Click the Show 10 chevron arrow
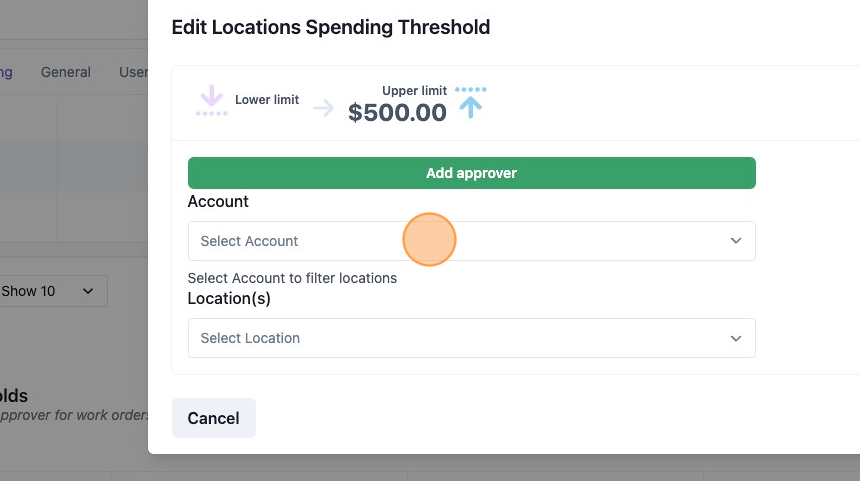Screen dimensions: 860x481 [88, 291]
